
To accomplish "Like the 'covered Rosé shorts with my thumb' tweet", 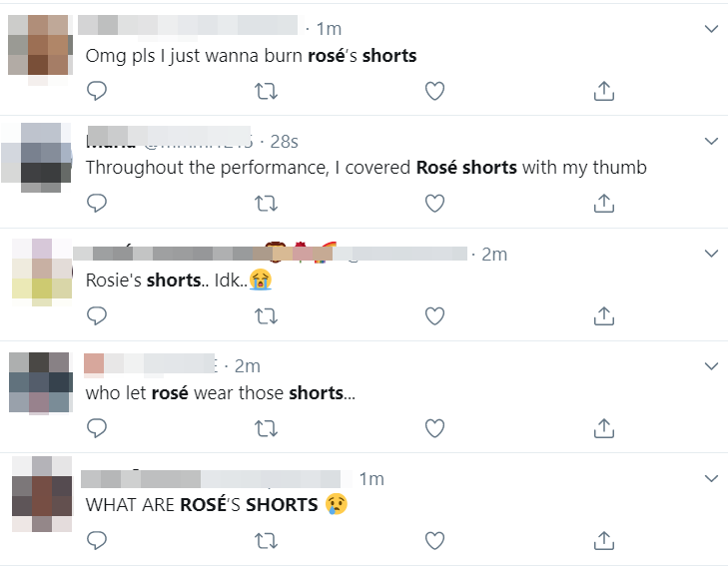I will point(434,204).
